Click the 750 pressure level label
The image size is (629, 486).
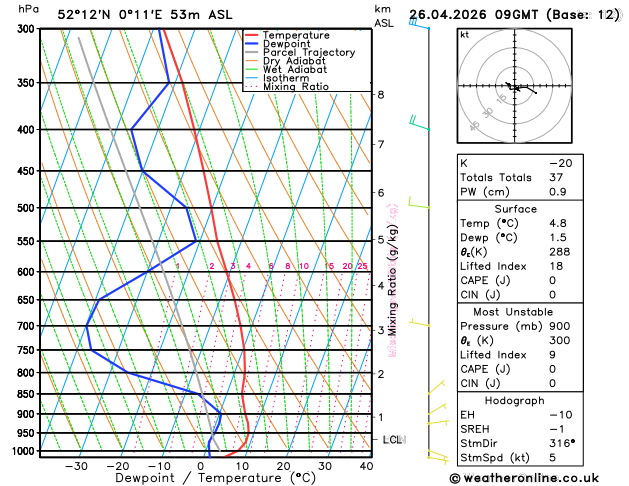(x=28, y=350)
